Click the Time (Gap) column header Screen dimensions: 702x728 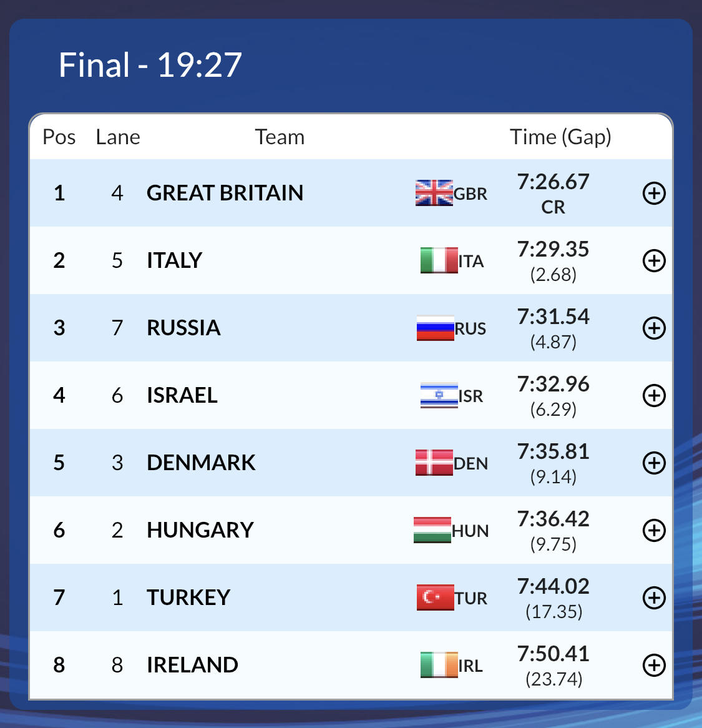(560, 137)
